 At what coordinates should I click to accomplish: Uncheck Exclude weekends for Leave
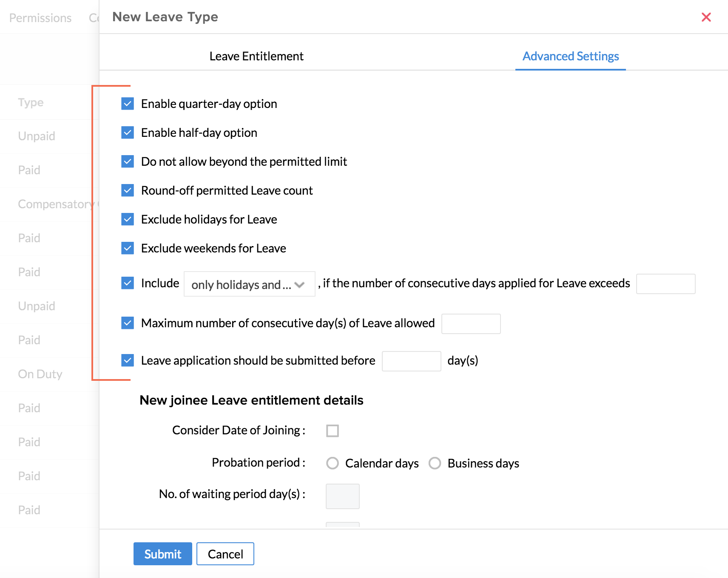pyautogui.click(x=128, y=248)
